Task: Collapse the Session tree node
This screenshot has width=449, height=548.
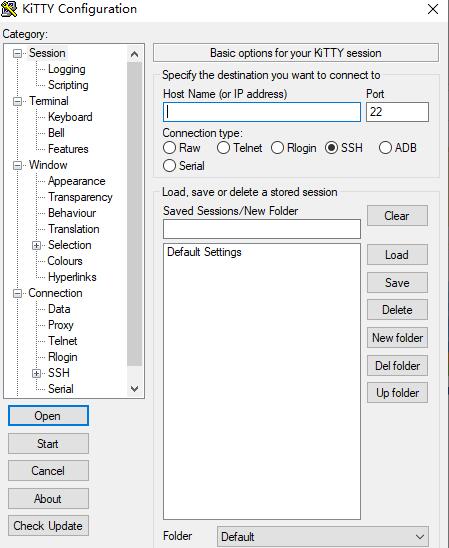Action: 17,53
